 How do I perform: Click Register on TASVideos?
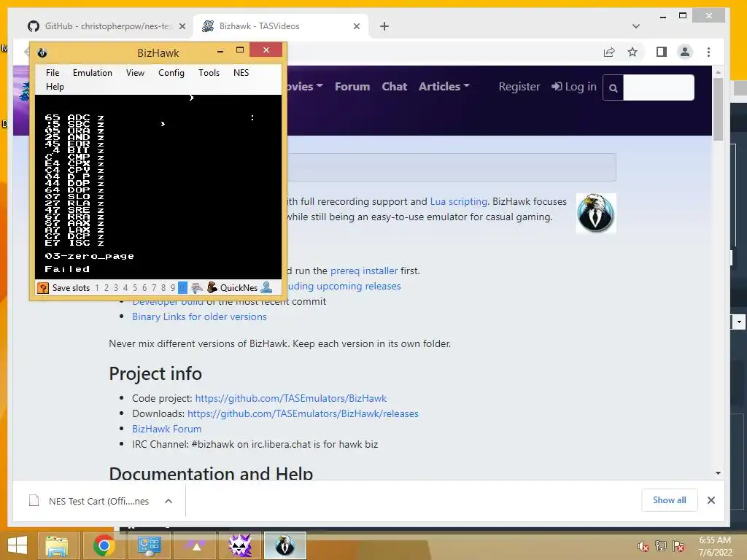[x=519, y=87]
